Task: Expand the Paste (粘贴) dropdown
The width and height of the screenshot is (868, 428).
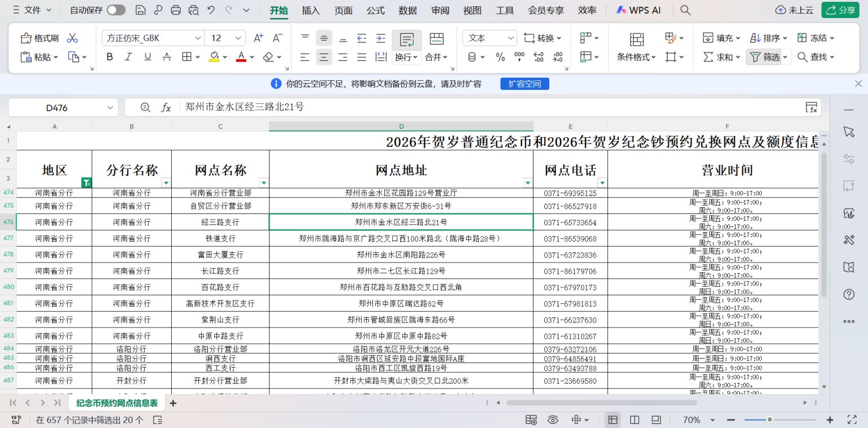Action: tap(55, 57)
